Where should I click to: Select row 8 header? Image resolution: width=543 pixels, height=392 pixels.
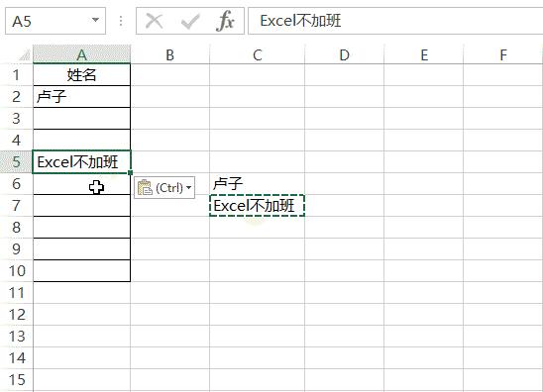point(16,228)
